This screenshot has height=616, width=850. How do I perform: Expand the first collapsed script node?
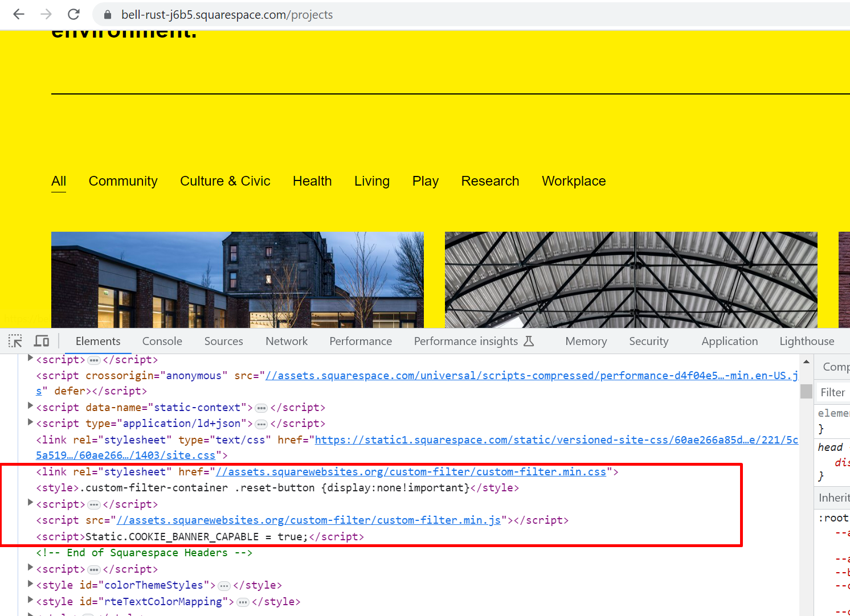[x=30, y=359]
